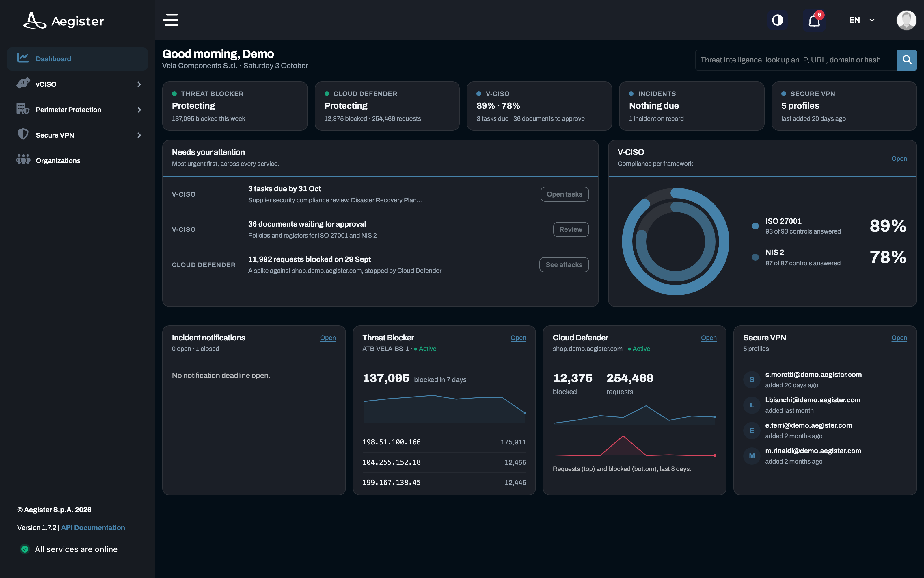Select Dashboard in the sidebar

(77, 58)
